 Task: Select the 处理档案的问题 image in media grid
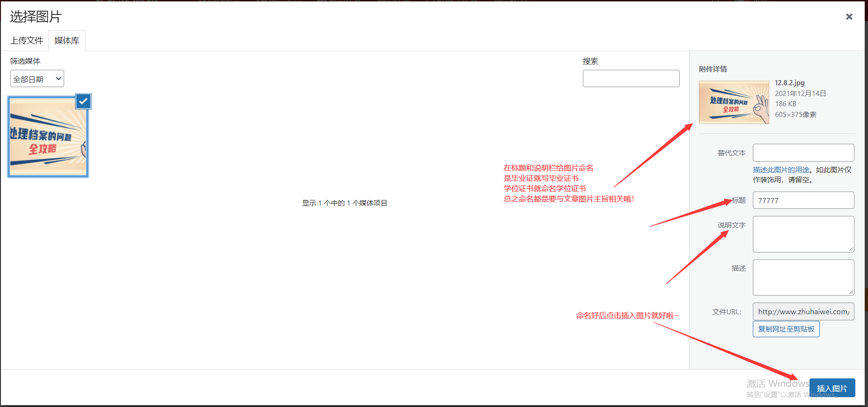(48, 137)
